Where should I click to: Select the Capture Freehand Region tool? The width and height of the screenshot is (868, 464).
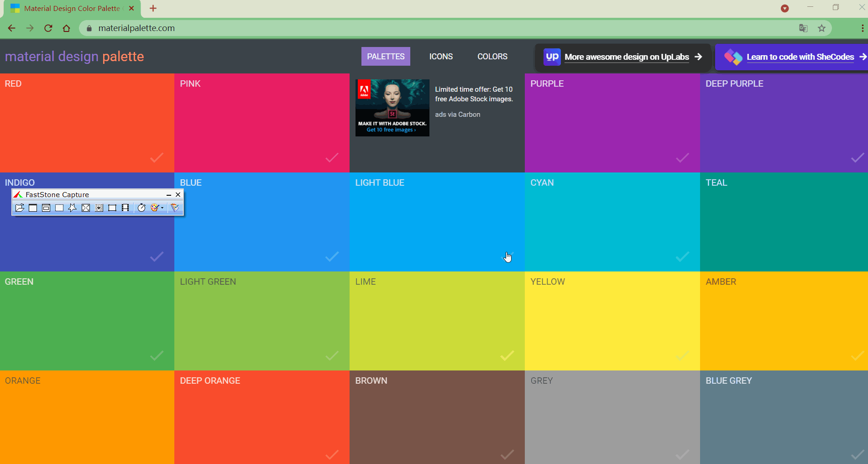pyautogui.click(x=72, y=208)
